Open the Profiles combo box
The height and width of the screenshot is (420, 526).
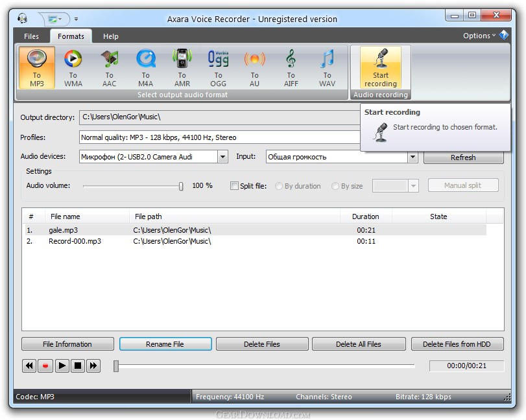(220, 137)
